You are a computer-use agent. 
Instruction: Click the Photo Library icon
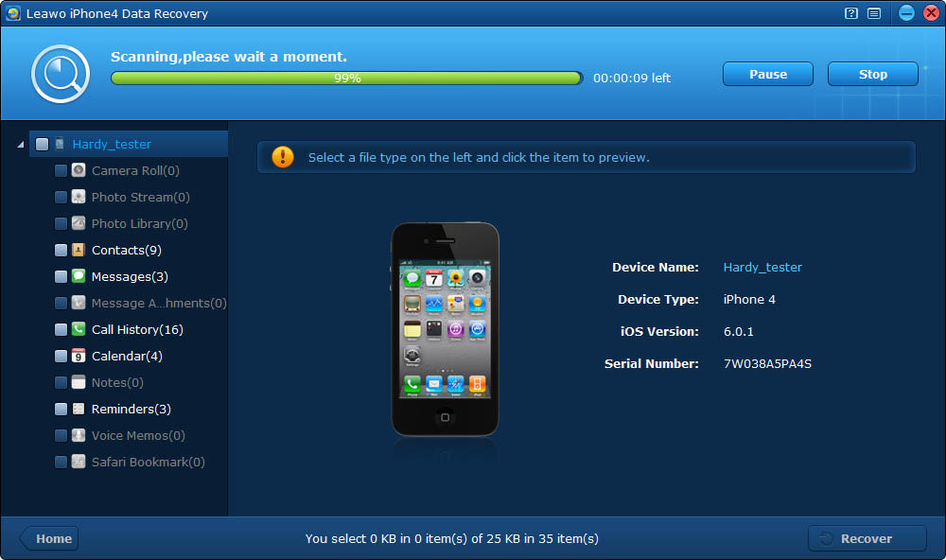click(x=79, y=223)
